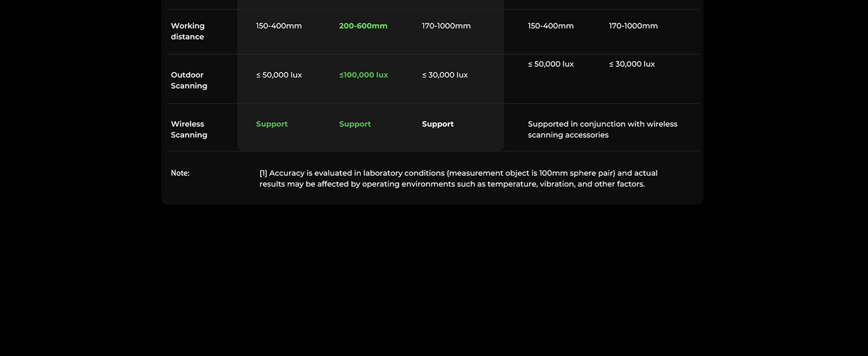This screenshot has width=868, height=356.
Task: Click 'scanning accessories' text line
Action: coord(568,135)
